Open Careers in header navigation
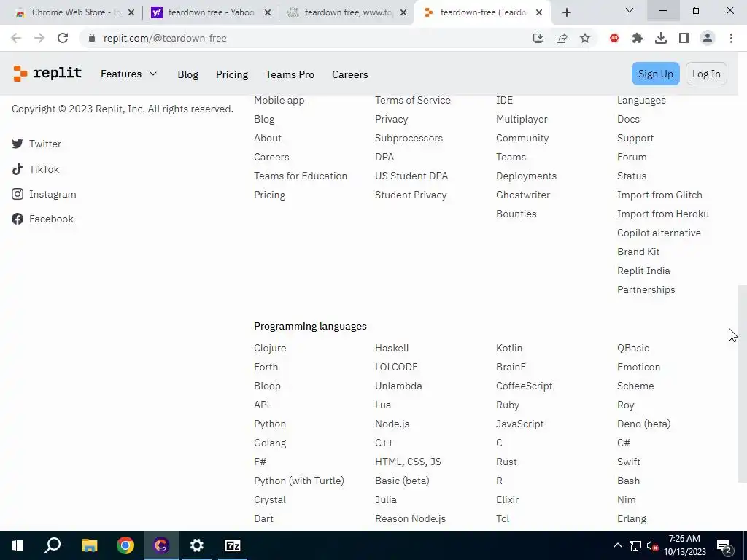Viewport: 747px width, 560px height. 349,74
